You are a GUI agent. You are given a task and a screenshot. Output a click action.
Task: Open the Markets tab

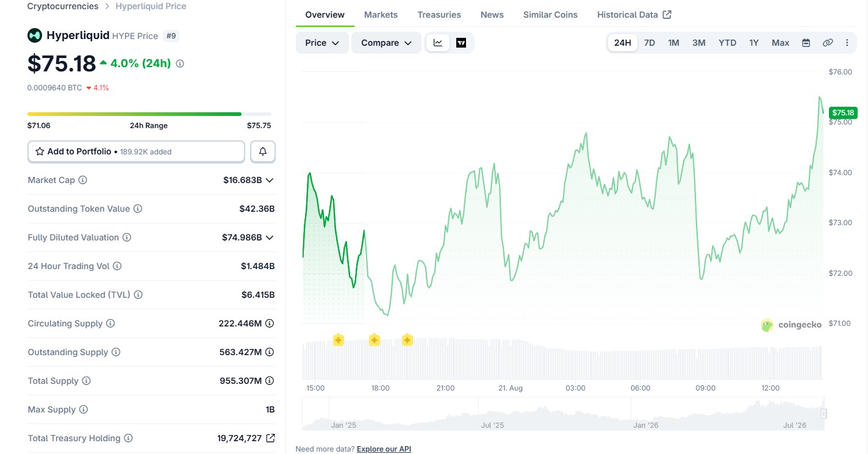coord(381,15)
